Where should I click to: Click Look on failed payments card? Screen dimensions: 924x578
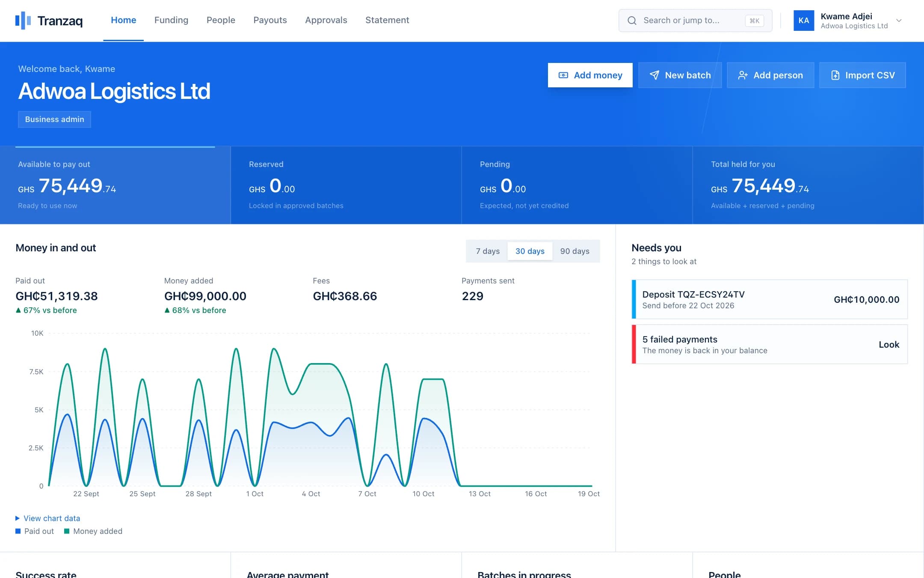coord(889,345)
